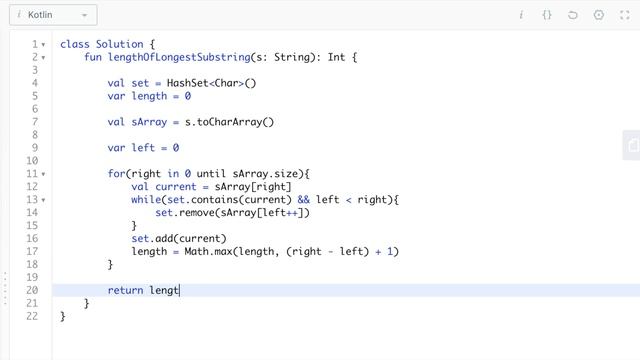Open the Kotlin language dropdown
This screenshot has height=360, width=640.
tap(53, 15)
